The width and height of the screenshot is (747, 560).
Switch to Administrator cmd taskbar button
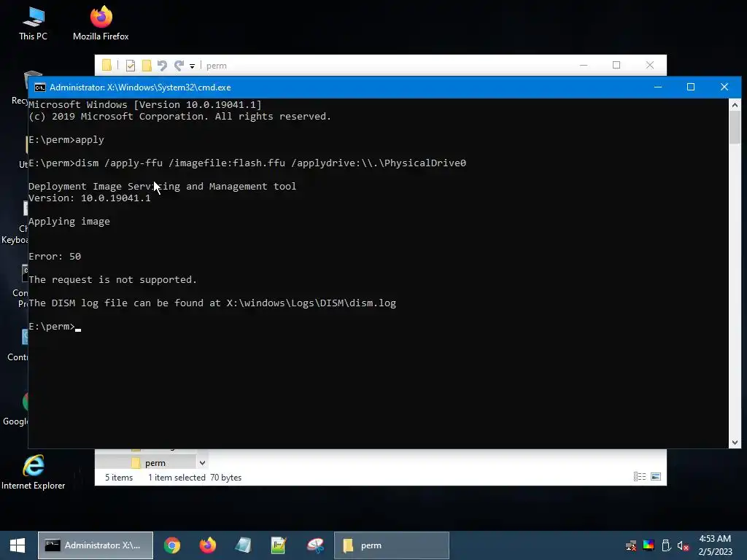point(96,545)
